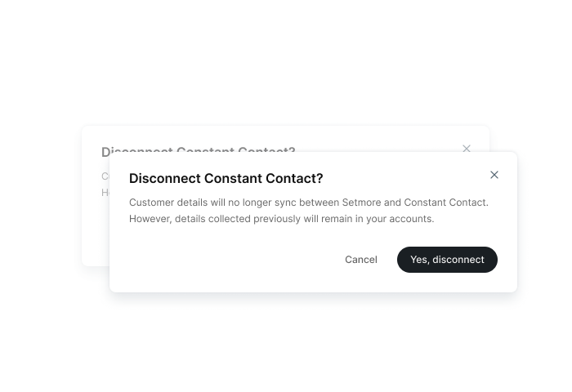This screenshot has width=572, height=392.
Task: Click 'Constant Contact.' in the description text
Action: click(446, 203)
